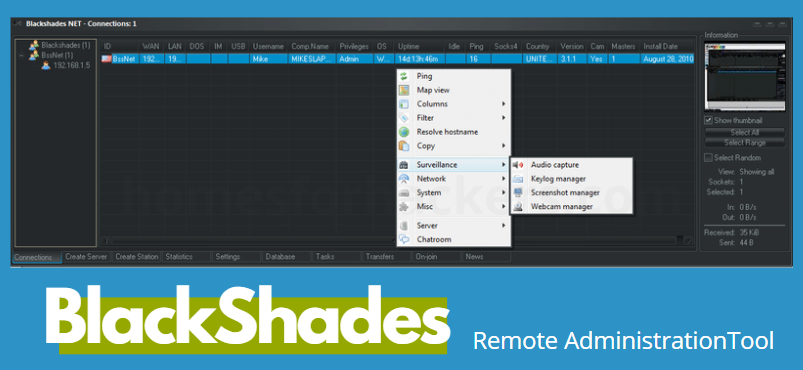Image resolution: width=803 pixels, height=370 pixels.
Task: Click the Ping icon in context menu
Action: pos(404,76)
